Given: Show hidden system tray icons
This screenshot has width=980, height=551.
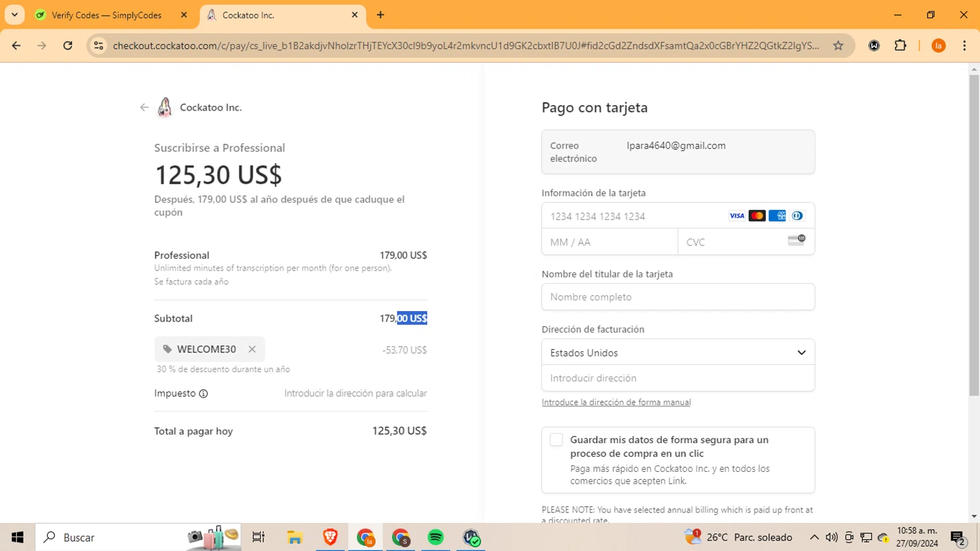Looking at the screenshot, I should (x=814, y=537).
